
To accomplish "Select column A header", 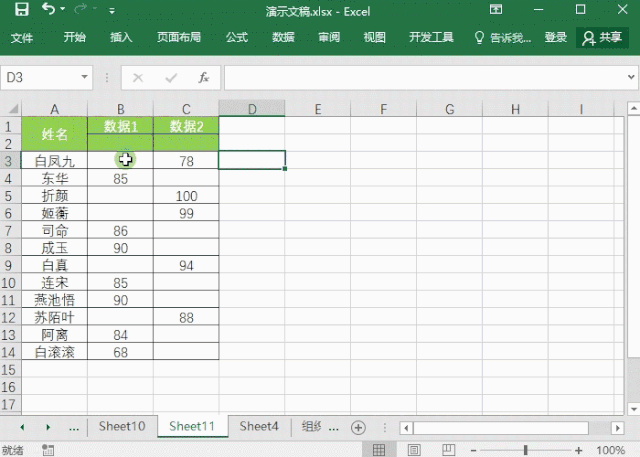I will pyautogui.click(x=54, y=109).
